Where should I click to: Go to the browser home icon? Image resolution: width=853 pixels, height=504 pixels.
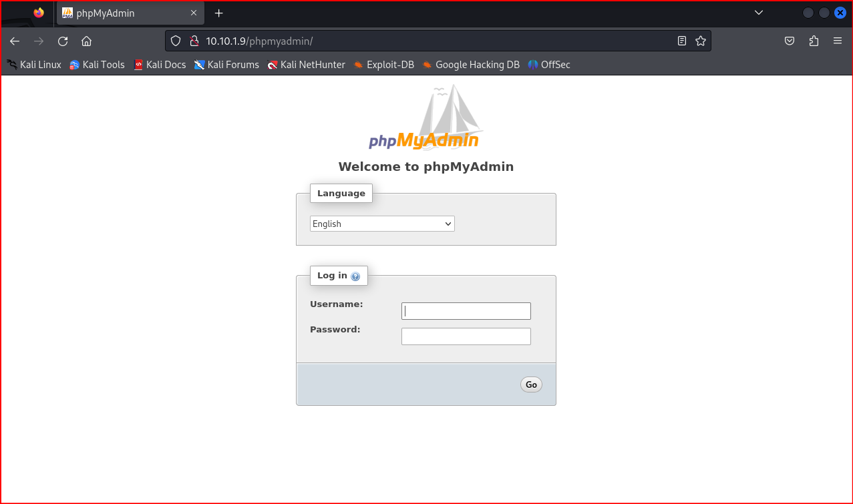(86, 41)
